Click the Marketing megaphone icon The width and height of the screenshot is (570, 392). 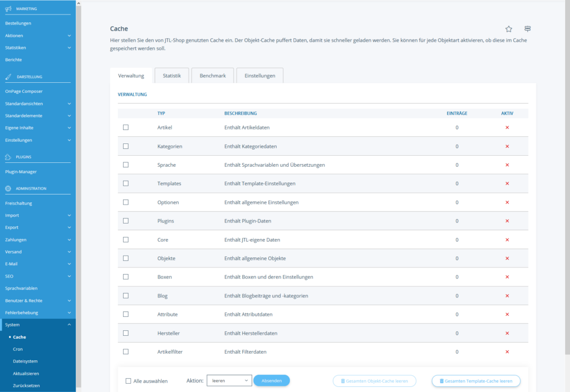click(8, 9)
